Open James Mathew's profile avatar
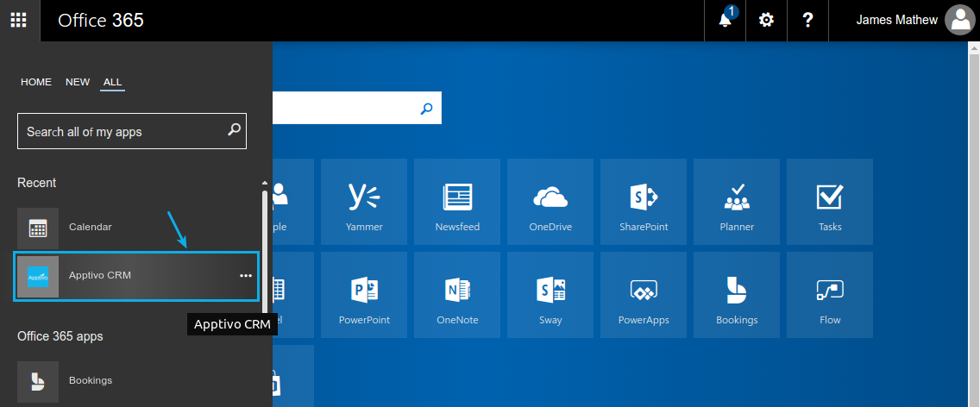 tap(959, 20)
